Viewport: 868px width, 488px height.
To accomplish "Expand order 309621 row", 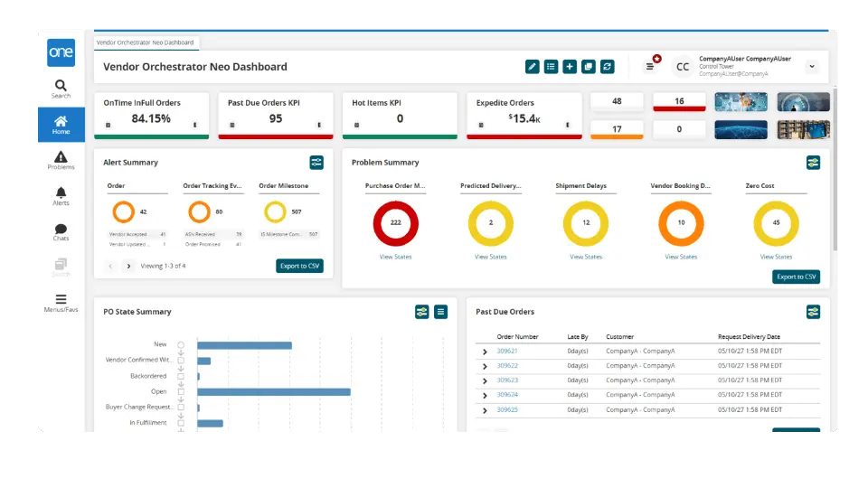I will [x=485, y=352].
